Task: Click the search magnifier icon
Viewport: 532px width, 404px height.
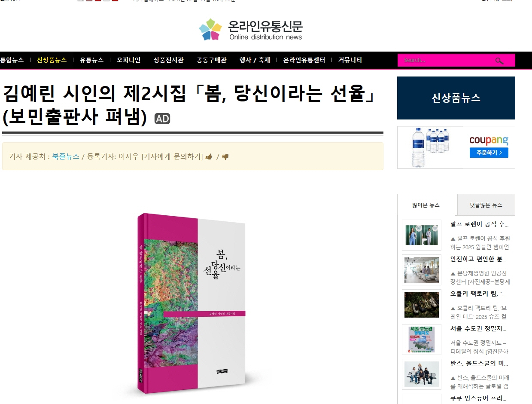Action: pos(499,61)
